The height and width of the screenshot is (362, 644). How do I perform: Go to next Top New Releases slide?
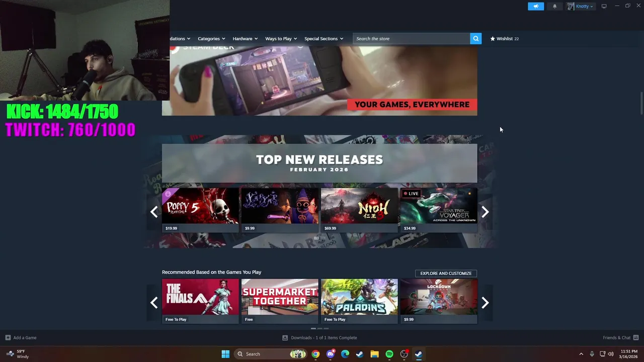pos(485,212)
